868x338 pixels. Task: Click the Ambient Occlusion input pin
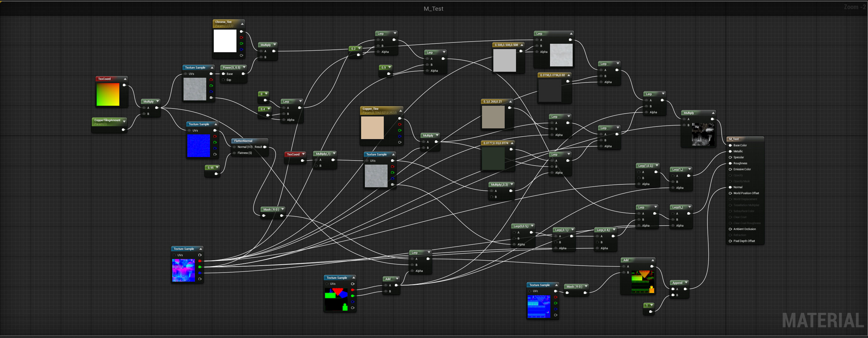pyautogui.click(x=730, y=229)
